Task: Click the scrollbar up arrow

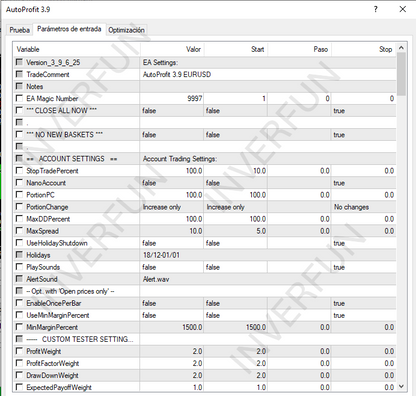Action: (x=401, y=48)
